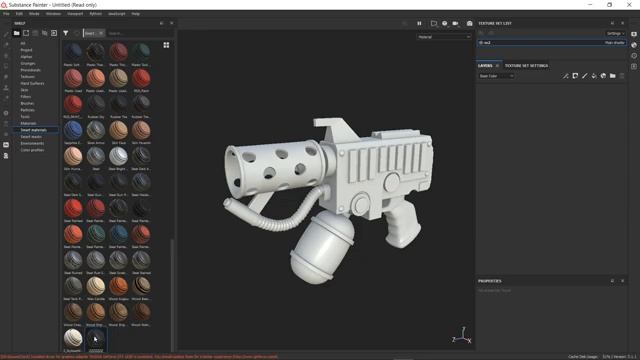Open new Shelf window icon
640x360 pixels.
[x=26, y=33]
